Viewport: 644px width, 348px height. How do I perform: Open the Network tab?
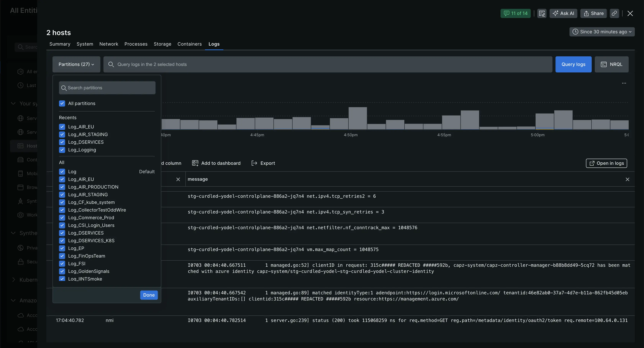click(109, 44)
